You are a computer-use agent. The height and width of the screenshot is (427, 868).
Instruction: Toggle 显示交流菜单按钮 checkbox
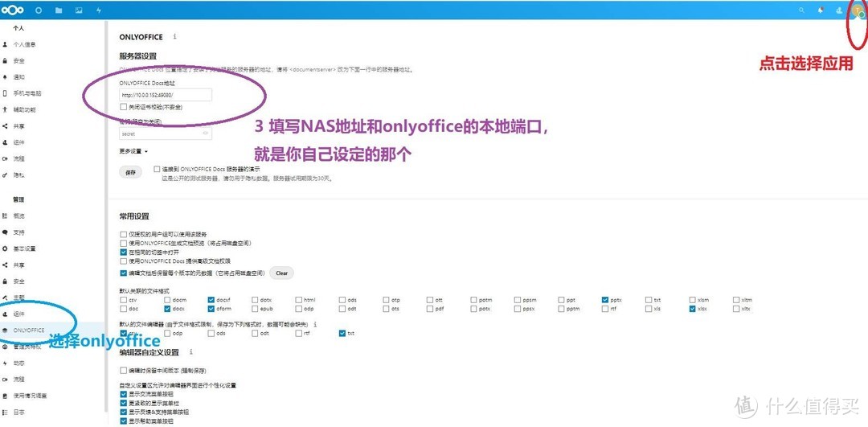[x=124, y=394]
